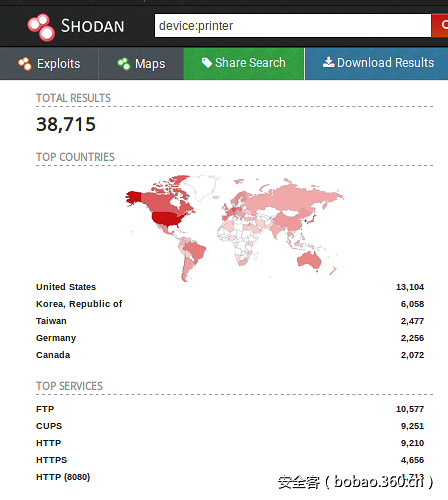
Task: Click the Exploits orange circles icon
Action: (25, 64)
